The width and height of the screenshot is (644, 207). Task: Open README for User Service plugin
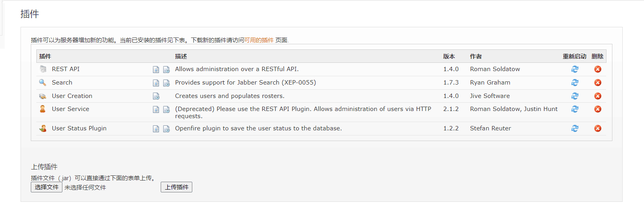tap(156, 109)
